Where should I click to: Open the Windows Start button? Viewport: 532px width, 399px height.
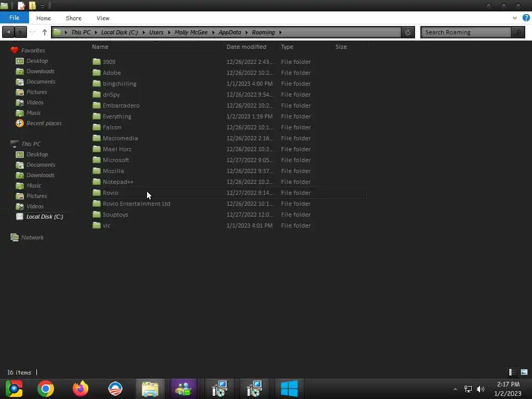(x=289, y=389)
